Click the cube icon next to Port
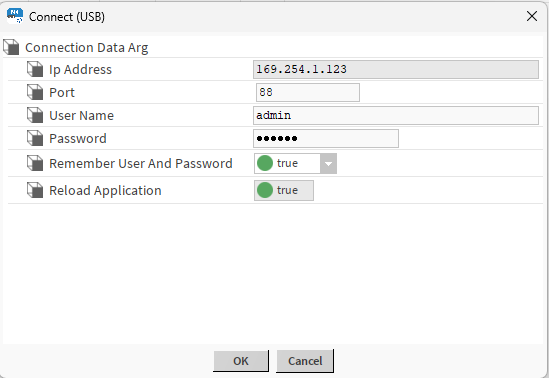Screen dimensions: 549x378 pyautogui.click(x=35, y=92)
